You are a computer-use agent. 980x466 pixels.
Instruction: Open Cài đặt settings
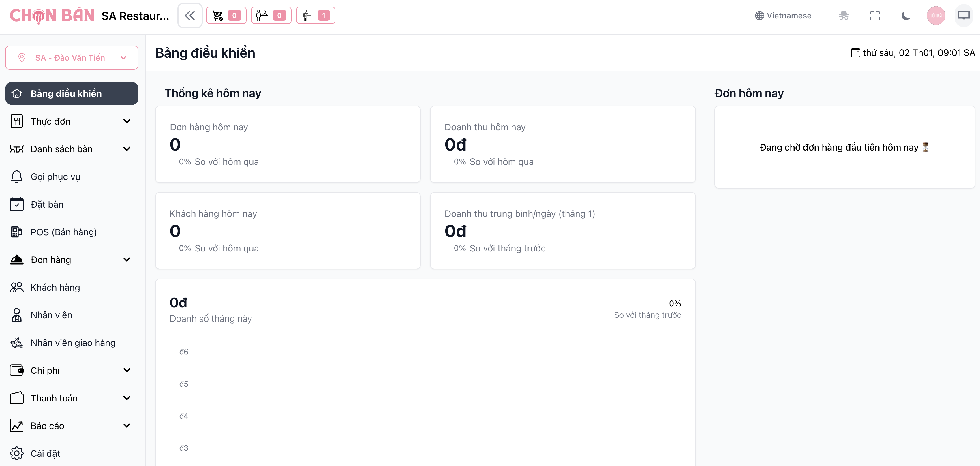[45, 453]
